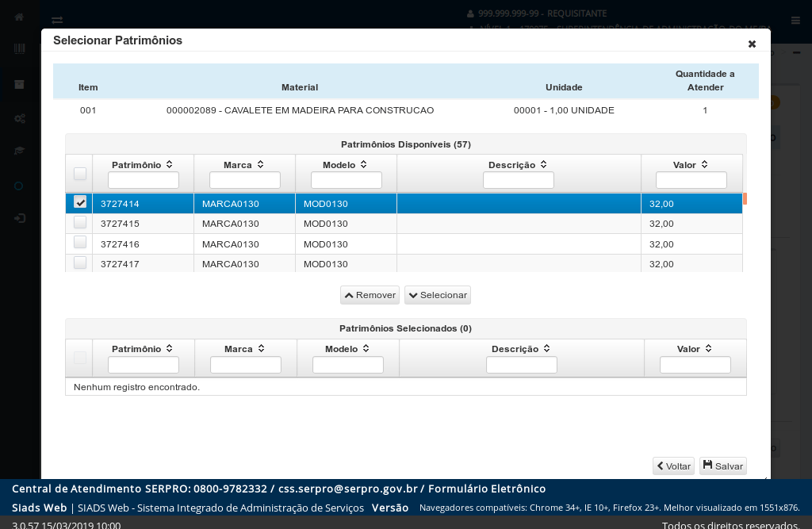This screenshot has height=529, width=812.
Task: Sort selected list by Patrimônio
Action: click(x=170, y=349)
